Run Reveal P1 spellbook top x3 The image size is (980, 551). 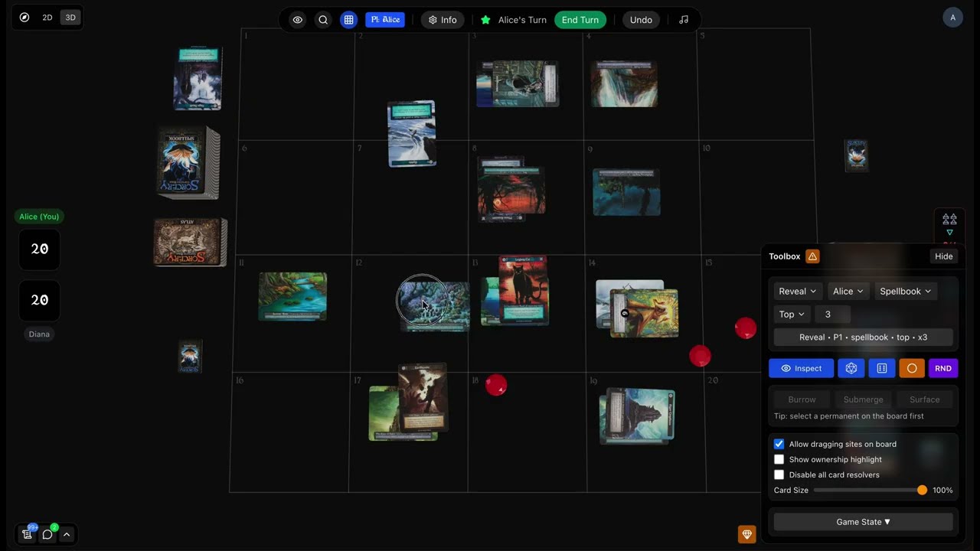[863, 337]
